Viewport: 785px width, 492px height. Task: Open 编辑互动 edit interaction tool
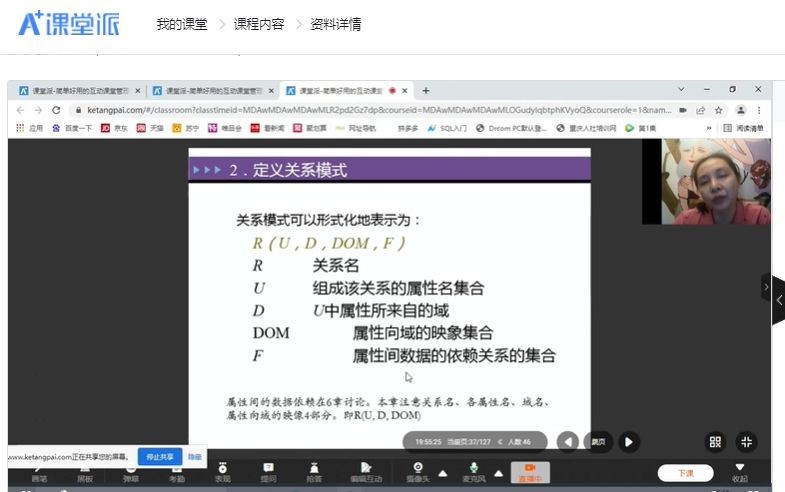[x=365, y=472]
